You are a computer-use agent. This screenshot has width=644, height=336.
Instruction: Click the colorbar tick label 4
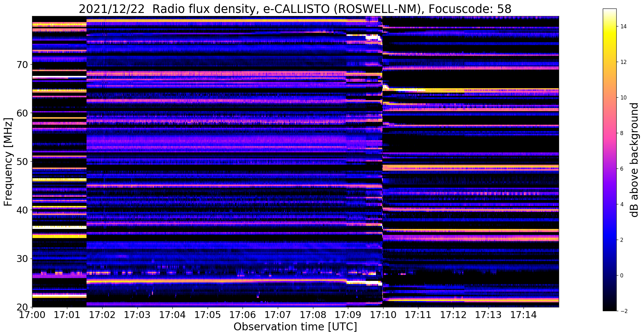click(622, 204)
